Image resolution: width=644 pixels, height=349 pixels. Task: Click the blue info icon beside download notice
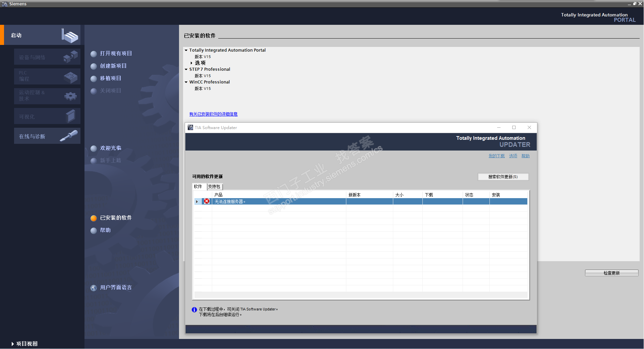pos(194,310)
